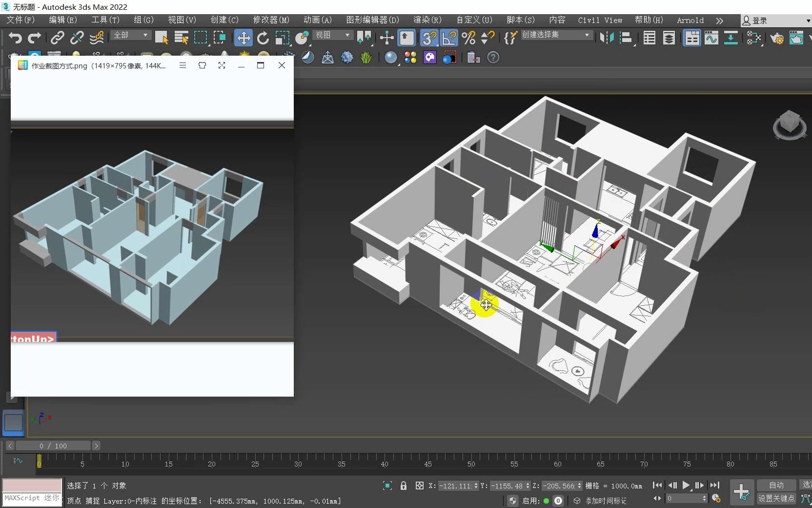
Task: Open the 修改器 menu
Action: (271, 20)
